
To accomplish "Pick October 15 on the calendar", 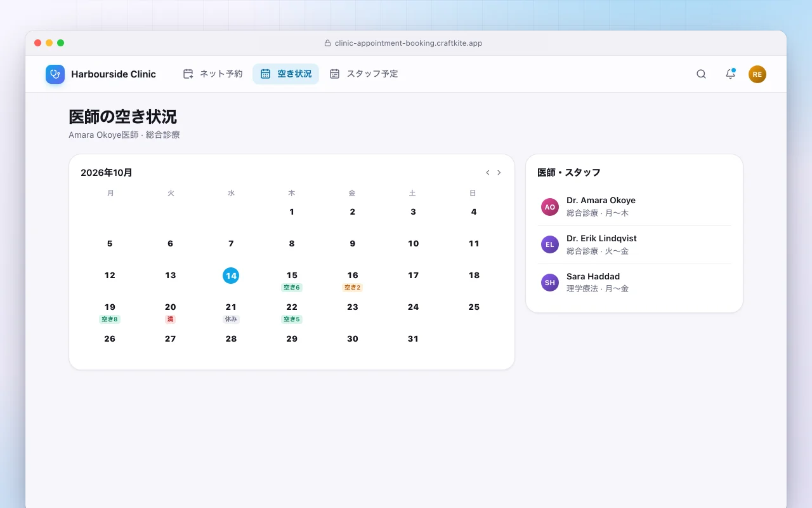I will click(292, 276).
